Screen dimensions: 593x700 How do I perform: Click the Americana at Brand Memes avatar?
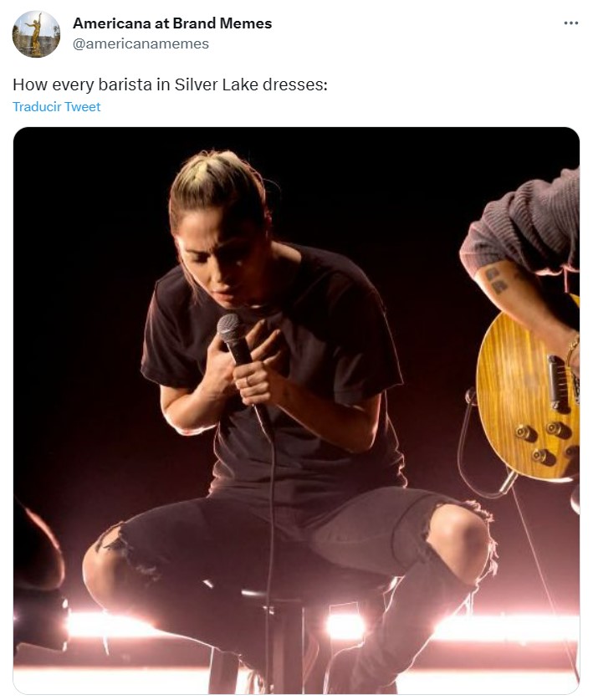[x=36, y=33]
